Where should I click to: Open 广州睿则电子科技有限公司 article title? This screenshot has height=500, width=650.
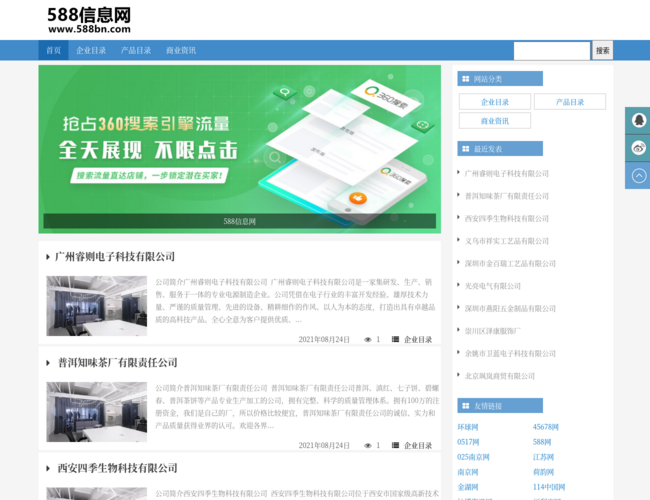(115, 257)
